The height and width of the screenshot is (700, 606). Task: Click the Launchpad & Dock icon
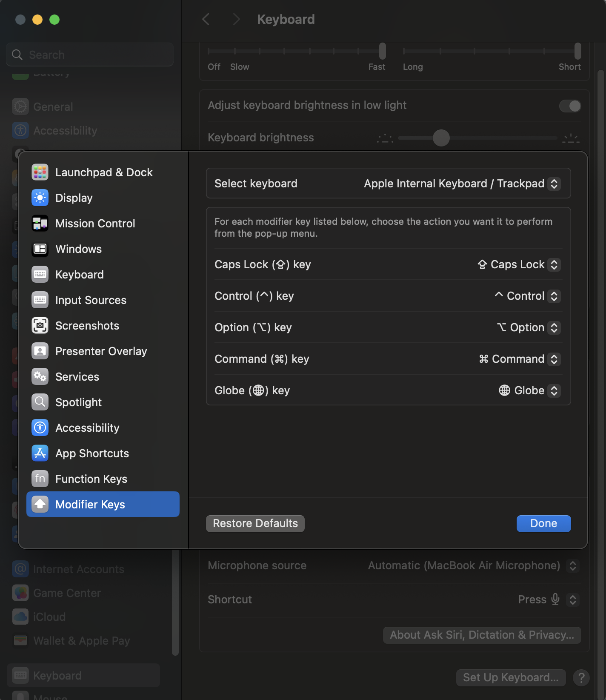(x=40, y=172)
